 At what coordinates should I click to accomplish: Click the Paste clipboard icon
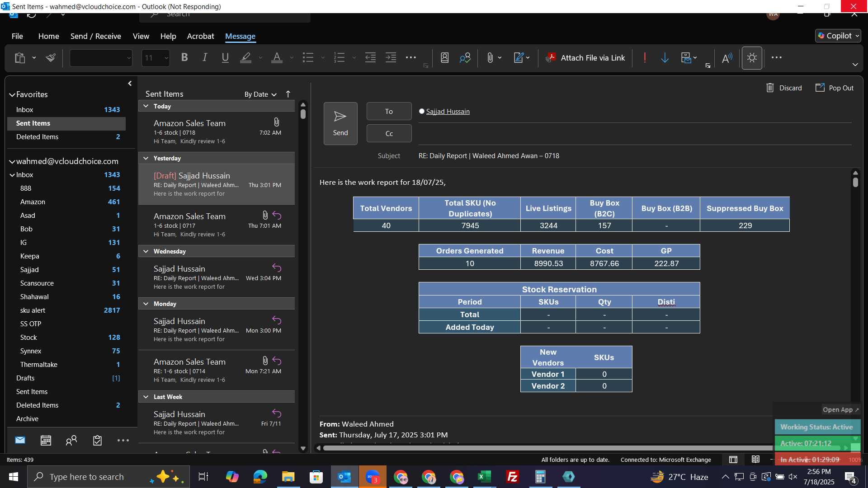(x=19, y=58)
